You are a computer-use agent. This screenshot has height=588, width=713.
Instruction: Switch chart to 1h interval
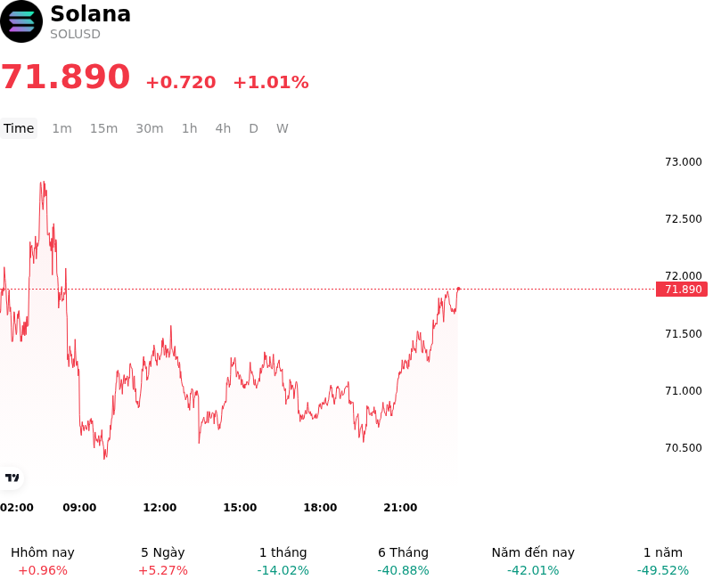[190, 128]
